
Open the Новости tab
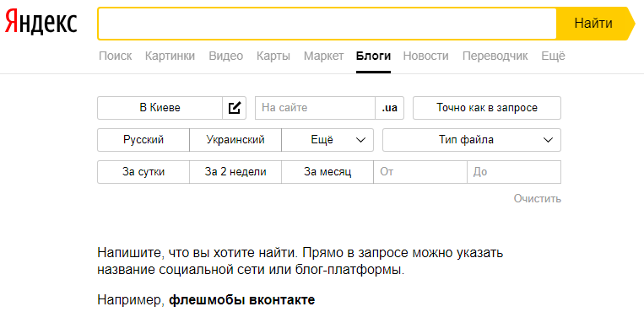coord(426,56)
